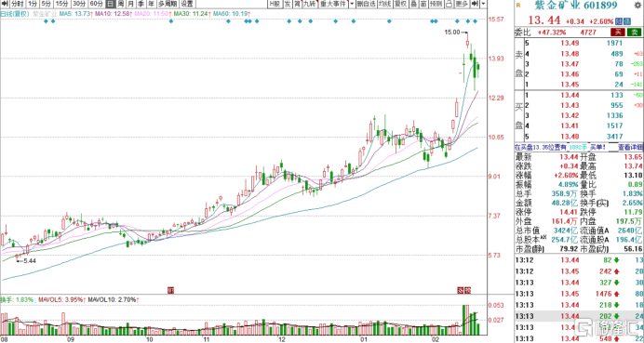Click buy level 2 price 13.43

click(570, 105)
